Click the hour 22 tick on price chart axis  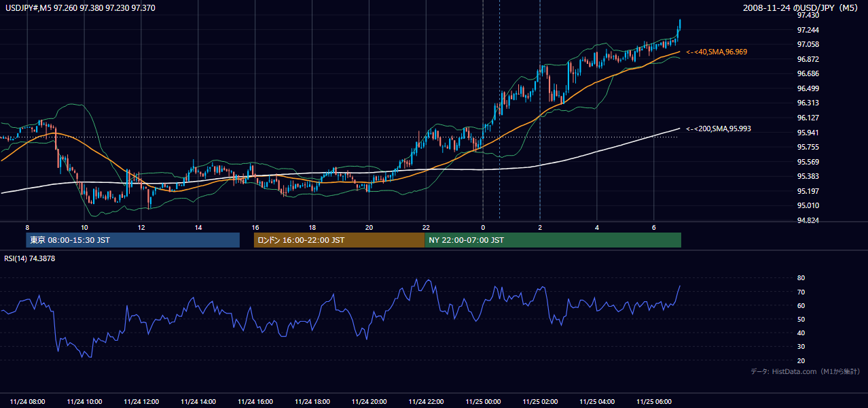426,227
